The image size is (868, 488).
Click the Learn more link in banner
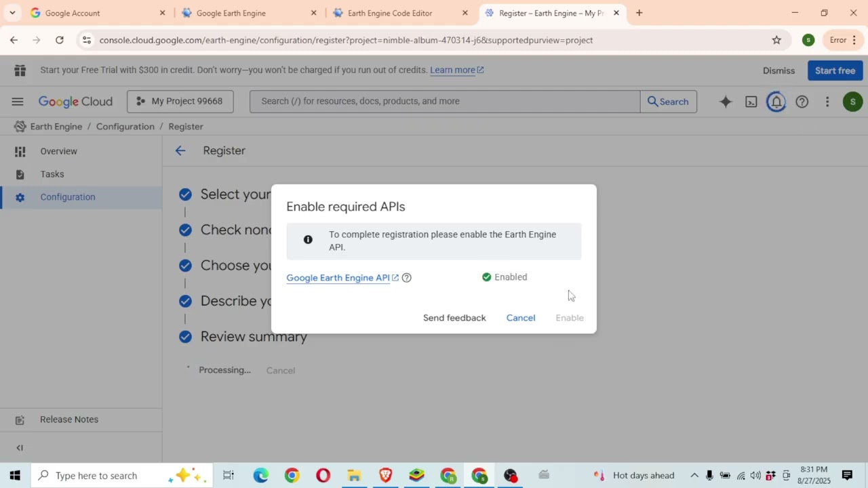click(x=456, y=70)
